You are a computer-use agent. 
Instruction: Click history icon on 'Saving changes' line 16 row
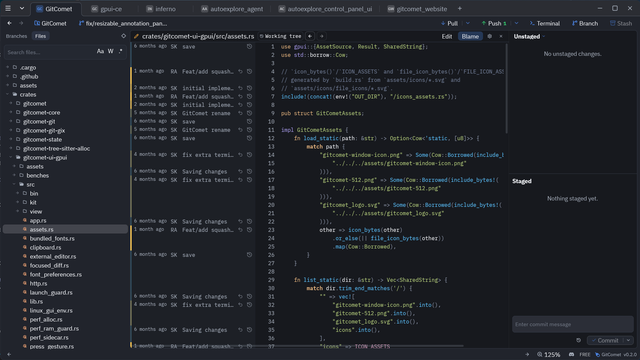(x=249, y=171)
